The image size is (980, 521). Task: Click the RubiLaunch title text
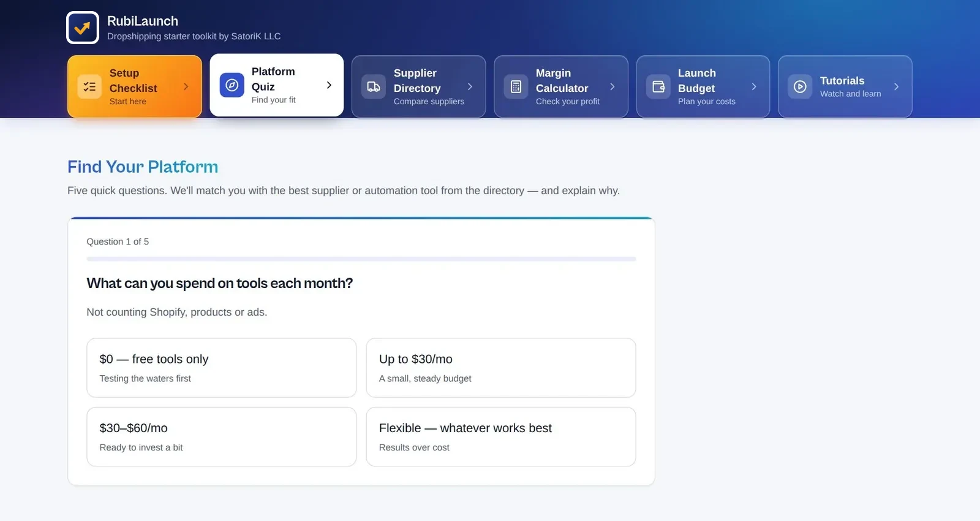143,21
